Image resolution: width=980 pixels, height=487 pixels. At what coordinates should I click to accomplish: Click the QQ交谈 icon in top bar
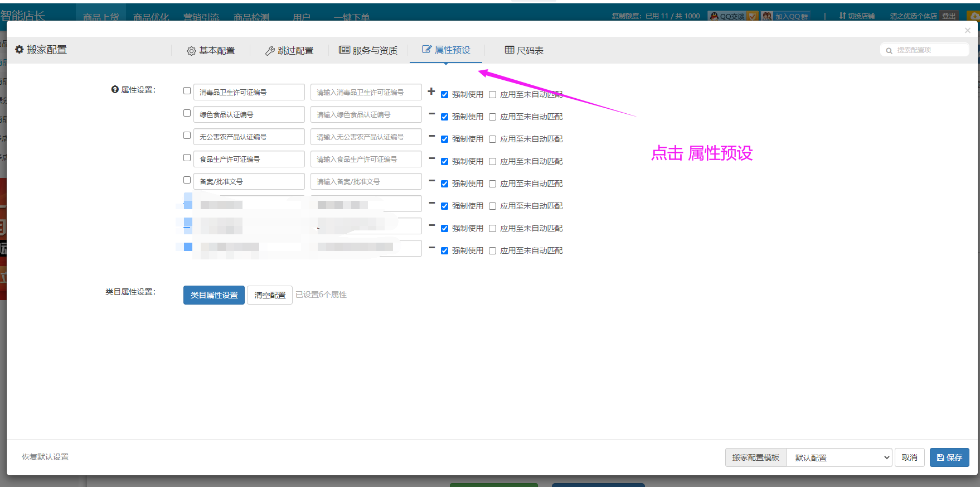tap(714, 16)
